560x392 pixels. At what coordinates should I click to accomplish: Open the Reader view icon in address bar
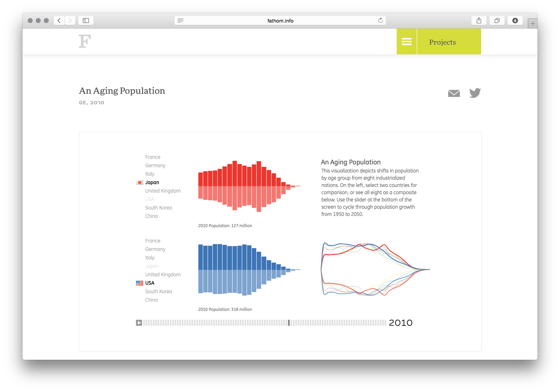click(x=180, y=21)
